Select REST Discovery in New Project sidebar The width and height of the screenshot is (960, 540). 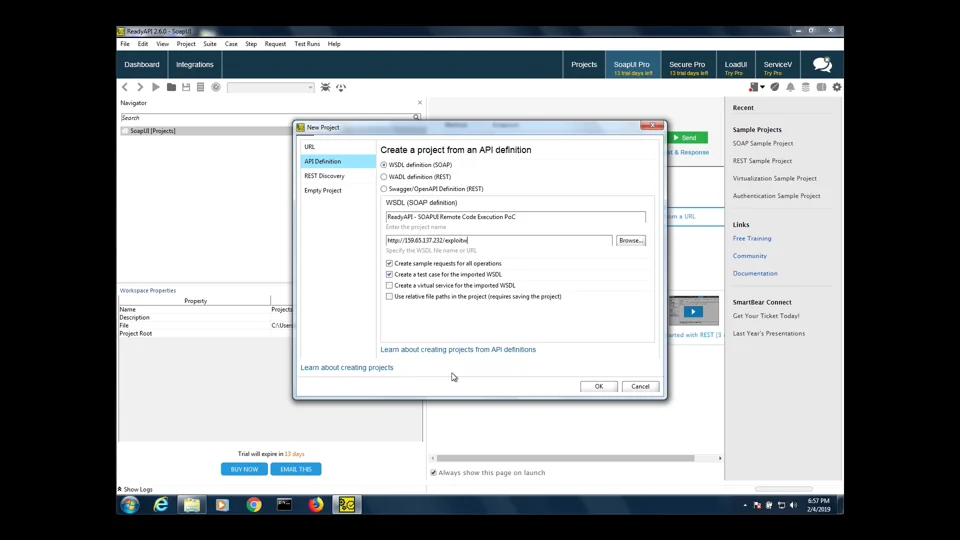tap(339, 176)
